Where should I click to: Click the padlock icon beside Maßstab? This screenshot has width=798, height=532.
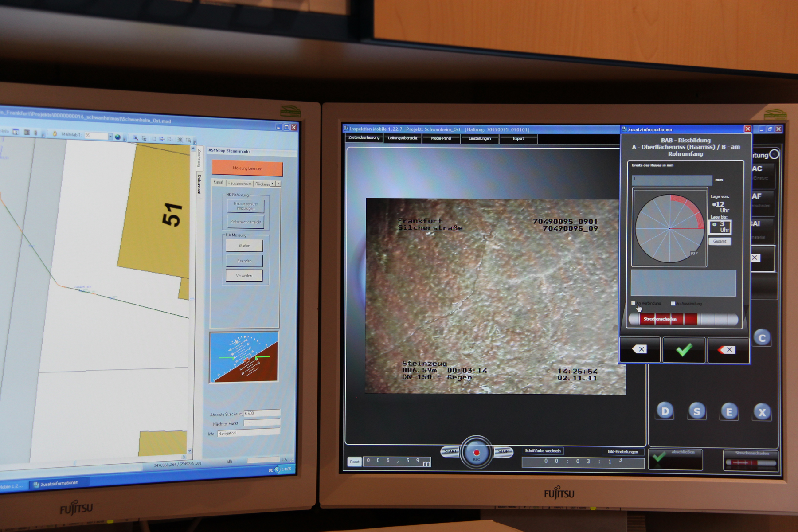pos(55,133)
